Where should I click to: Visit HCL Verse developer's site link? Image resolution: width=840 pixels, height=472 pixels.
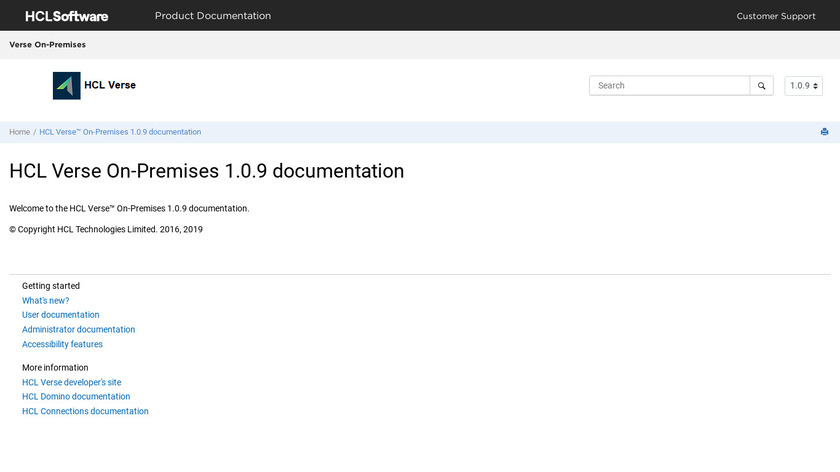pyautogui.click(x=72, y=382)
